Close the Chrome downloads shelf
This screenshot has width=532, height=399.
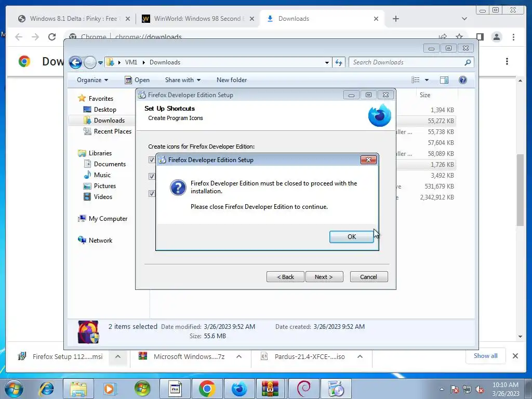point(515,356)
